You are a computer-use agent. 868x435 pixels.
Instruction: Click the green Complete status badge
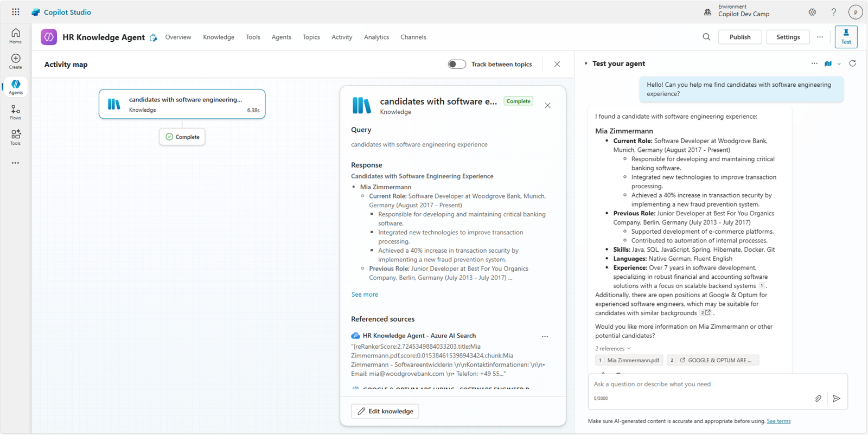pyautogui.click(x=519, y=101)
